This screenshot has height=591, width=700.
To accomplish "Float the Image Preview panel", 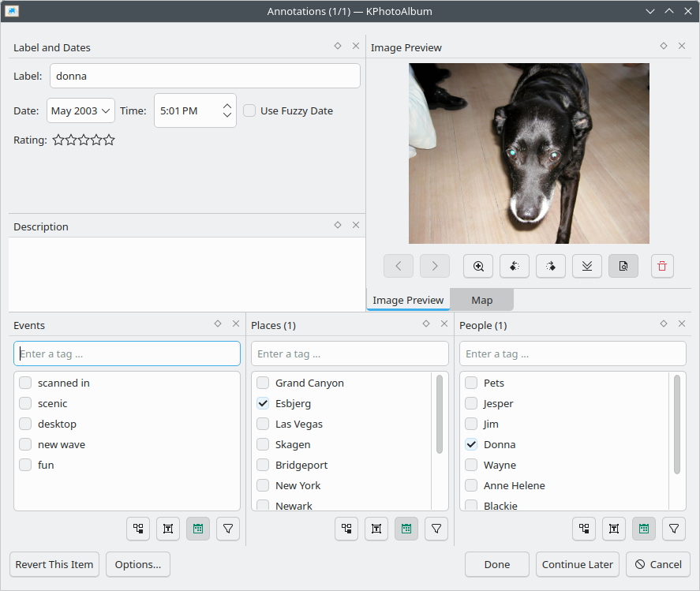I will [664, 46].
